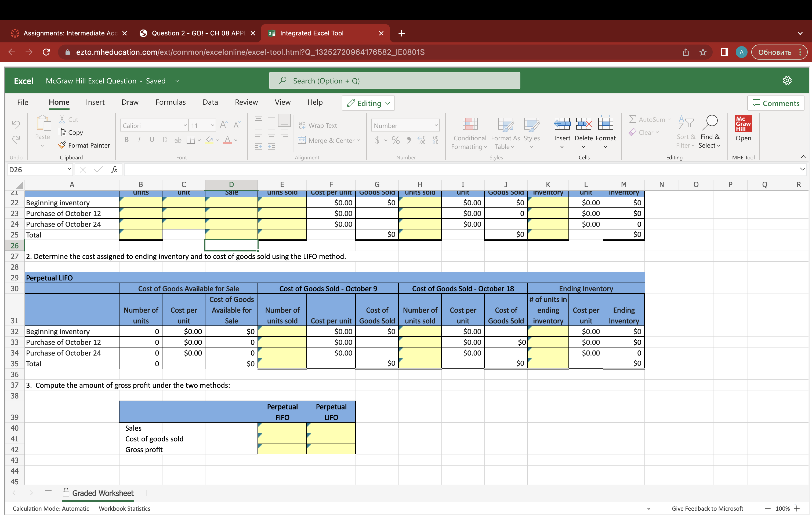Viewport: 812px width, 527px height.
Task: Open the Editing mode dropdown
Action: pyautogui.click(x=368, y=103)
